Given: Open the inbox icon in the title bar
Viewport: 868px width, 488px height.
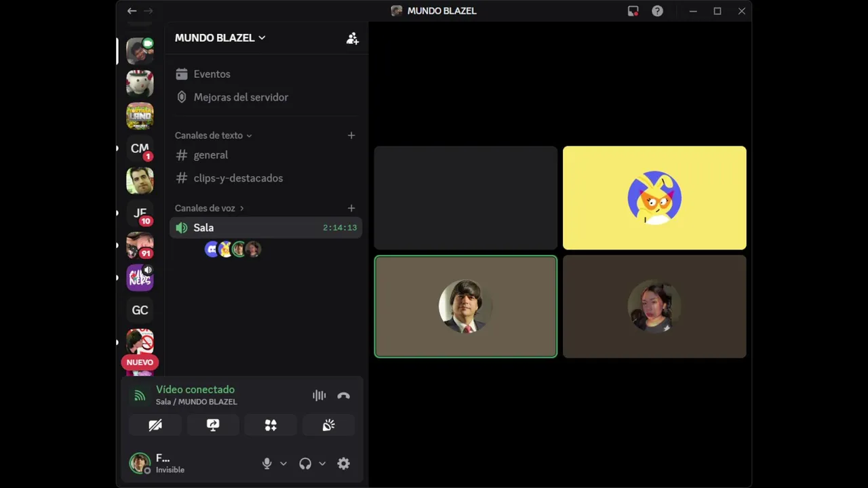Looking at the screenshot, I should (633, 11).
